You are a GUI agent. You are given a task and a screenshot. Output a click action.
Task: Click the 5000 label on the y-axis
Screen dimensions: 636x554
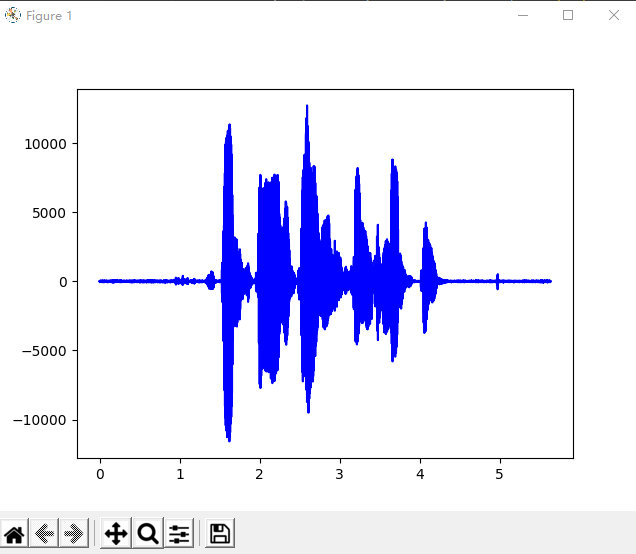coord(48,213)
